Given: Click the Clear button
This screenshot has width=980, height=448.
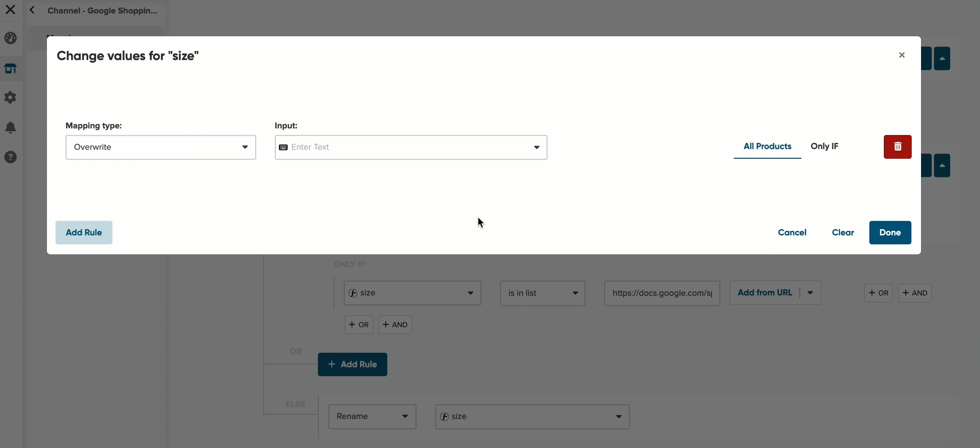Looking at the screenshot, I should click(843, 233).
